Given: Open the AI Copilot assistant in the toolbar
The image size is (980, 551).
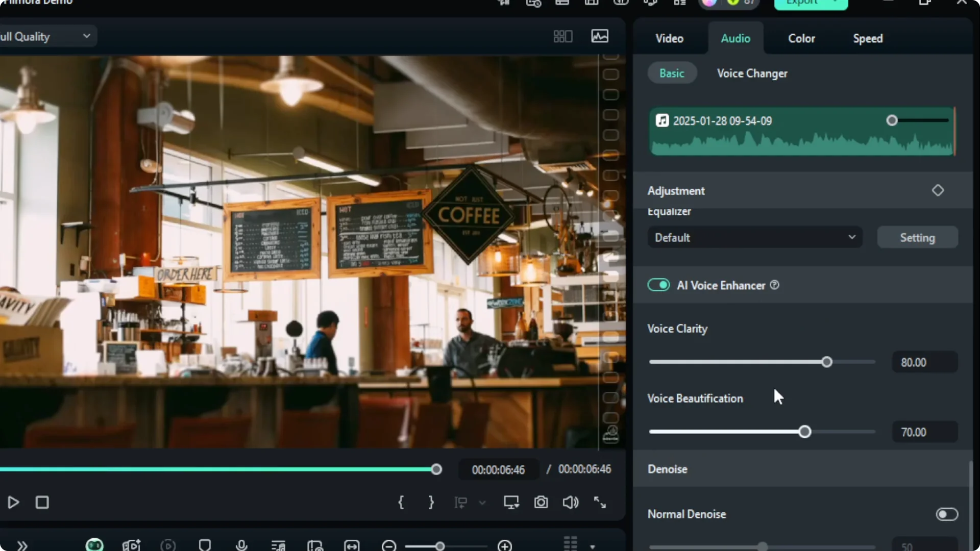Looking at the screenshot, I should [94, 545].
